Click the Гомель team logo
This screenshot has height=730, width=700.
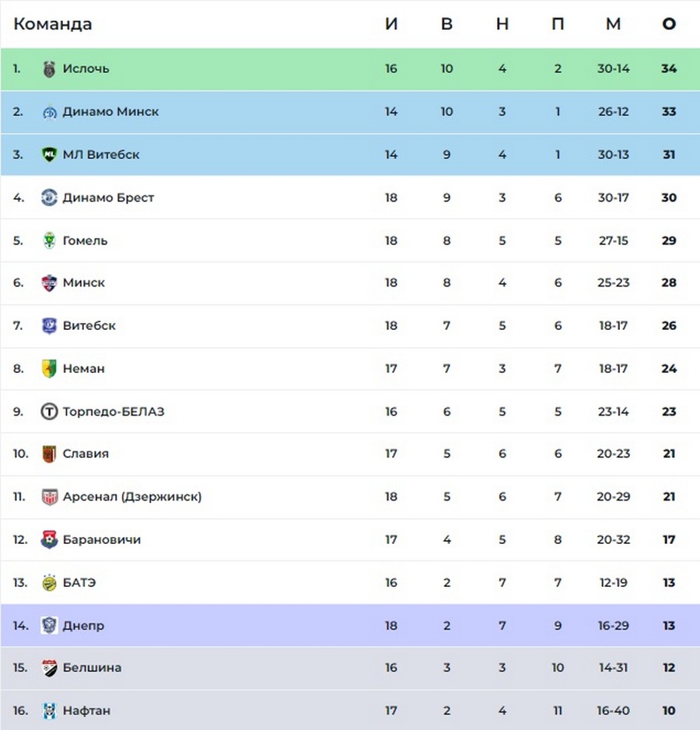(49, 240)
